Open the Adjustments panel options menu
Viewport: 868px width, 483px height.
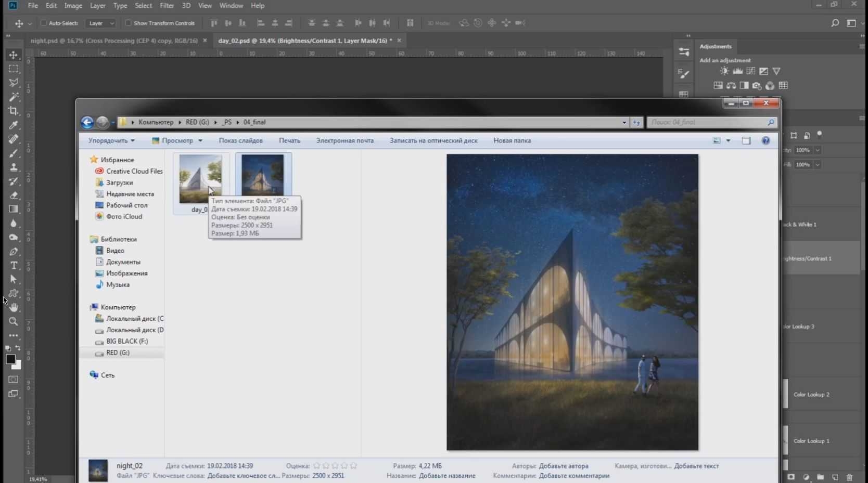tap(862, 46)
